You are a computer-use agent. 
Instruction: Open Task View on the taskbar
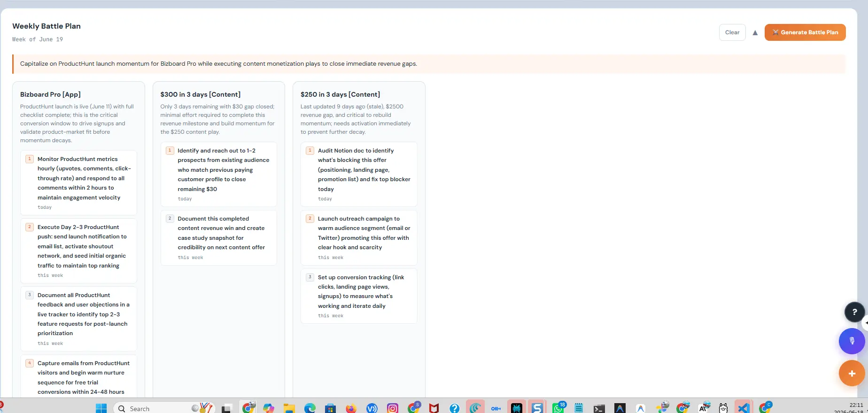point(227,408)
